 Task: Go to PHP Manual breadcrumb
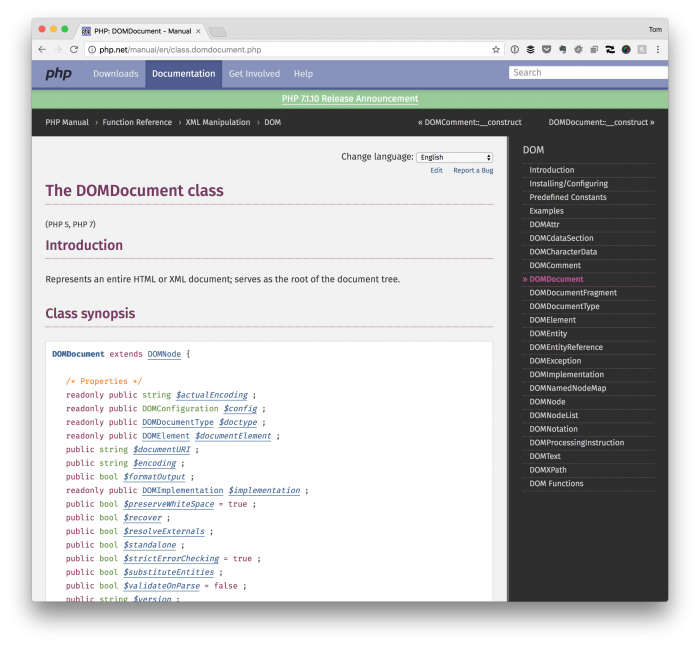click(67, 122)
